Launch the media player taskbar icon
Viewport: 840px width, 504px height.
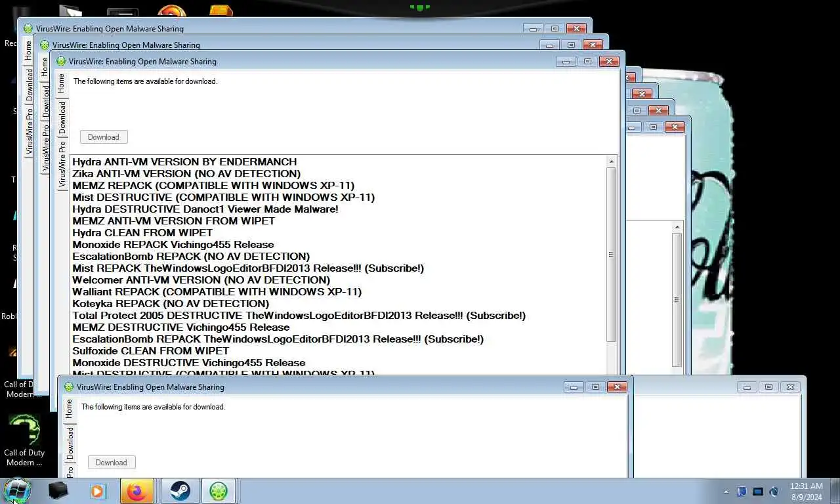[x=97, y=491]
